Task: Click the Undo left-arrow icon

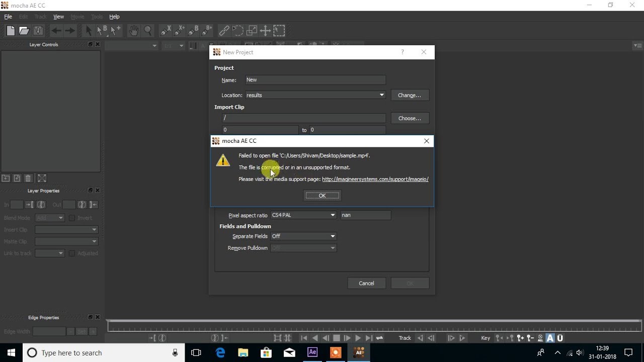Action: coord(56,31)
